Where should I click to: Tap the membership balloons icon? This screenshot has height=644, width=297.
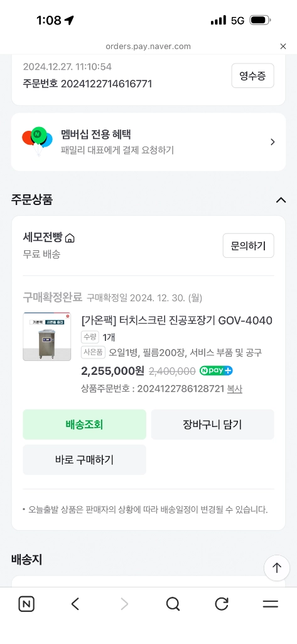37,141
